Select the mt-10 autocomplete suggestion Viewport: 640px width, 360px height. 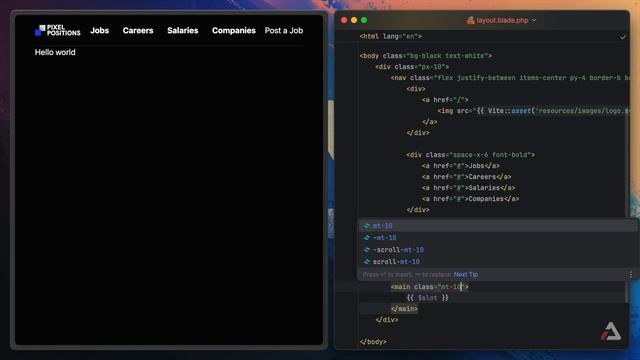pos(498,226)
